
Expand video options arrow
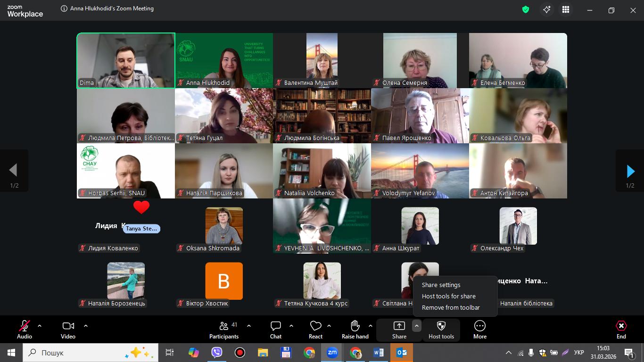86,326
